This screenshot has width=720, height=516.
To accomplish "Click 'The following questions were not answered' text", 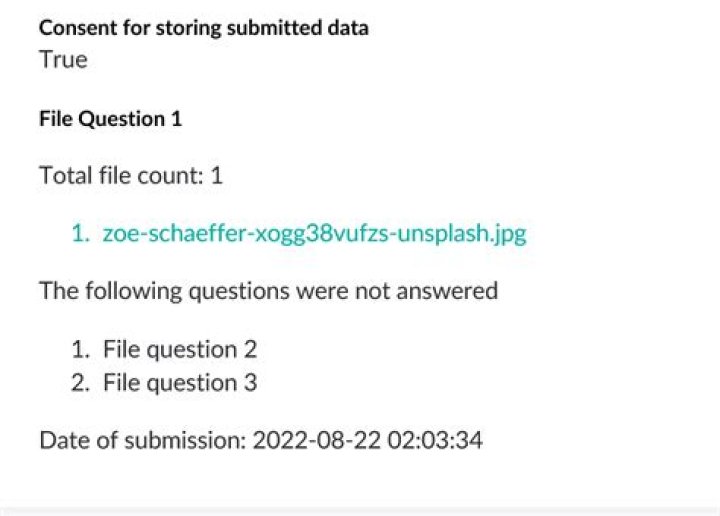I will 268,291.
